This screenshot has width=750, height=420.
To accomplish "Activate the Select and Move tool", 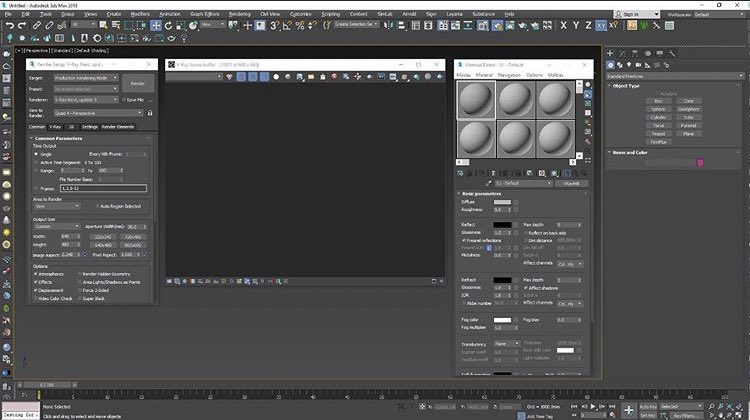I will click(x=155, y=25).
